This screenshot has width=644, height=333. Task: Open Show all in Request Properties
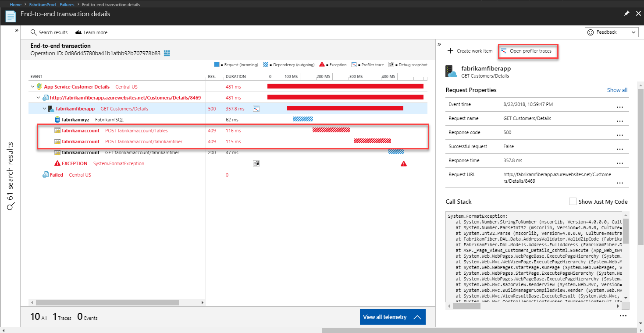click(x=617, y=90)
